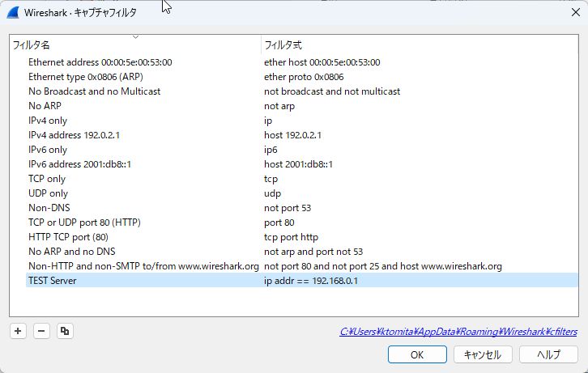
Task: Select No ARP and no DNS filter
Action: pyautogui.click(x=71, y=252)
